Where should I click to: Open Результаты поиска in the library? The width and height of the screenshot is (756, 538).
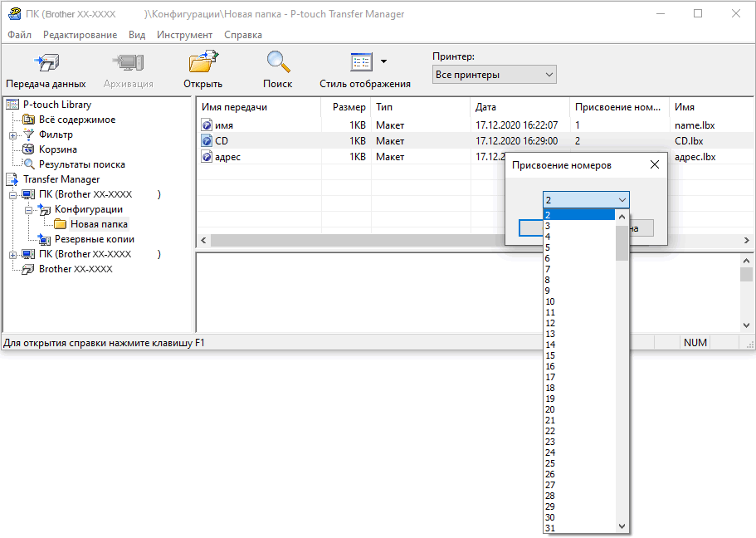click(81, 164)
